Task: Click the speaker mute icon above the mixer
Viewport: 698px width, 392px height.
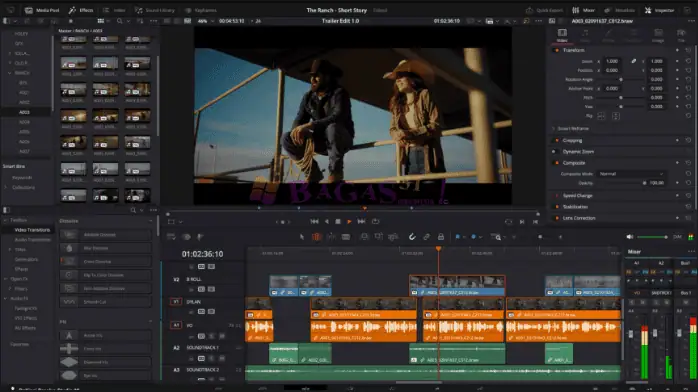Action: [x=630, y=237]
